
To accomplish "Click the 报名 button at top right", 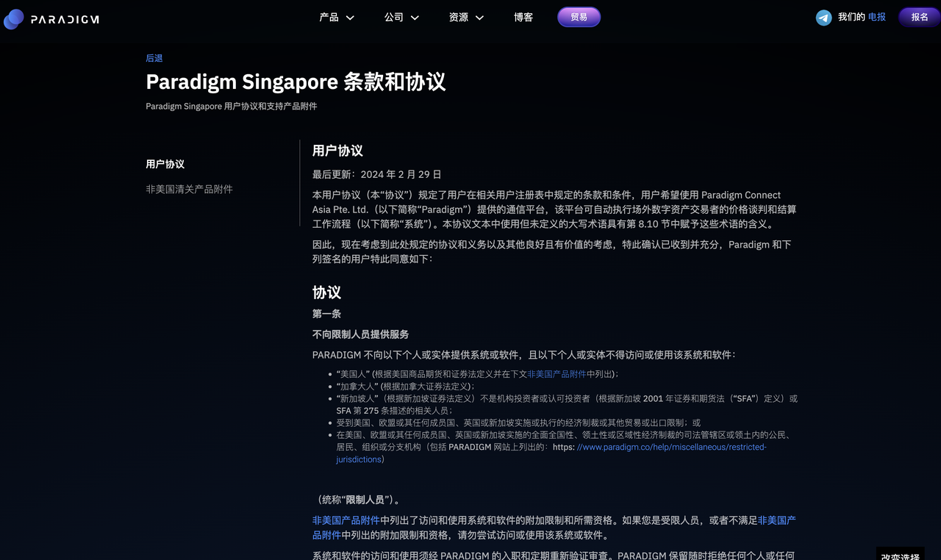I will coord(917,17).
